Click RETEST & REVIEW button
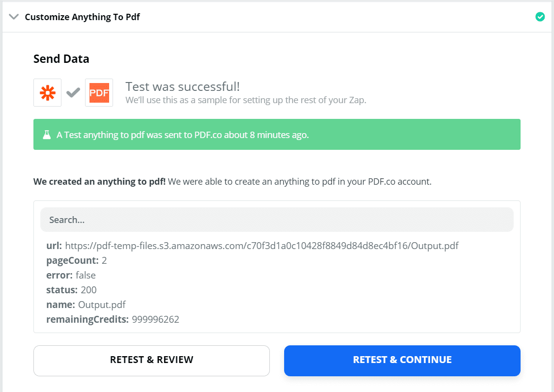The image size is (554, 392). click(151, 360)
